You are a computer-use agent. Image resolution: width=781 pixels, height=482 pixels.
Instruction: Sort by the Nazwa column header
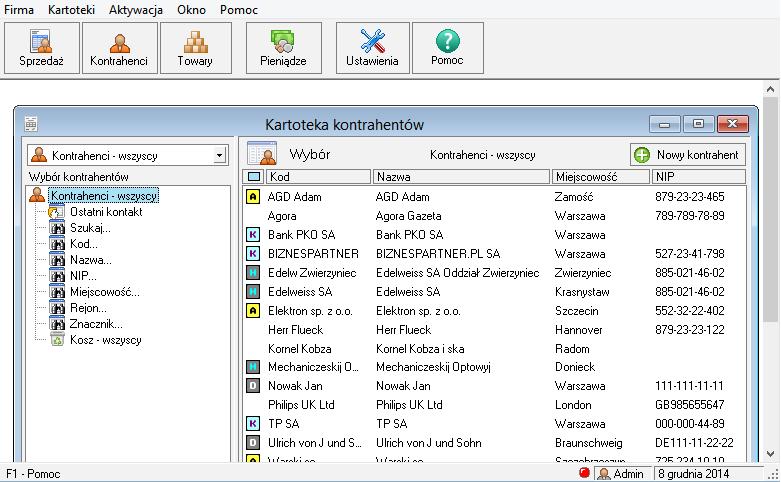tap(461, 177)
